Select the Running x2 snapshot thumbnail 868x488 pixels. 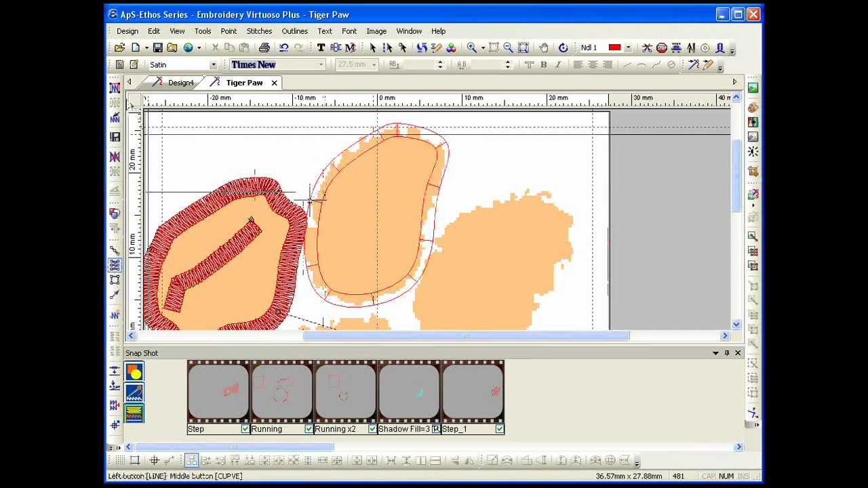click(x=345, y=392)
